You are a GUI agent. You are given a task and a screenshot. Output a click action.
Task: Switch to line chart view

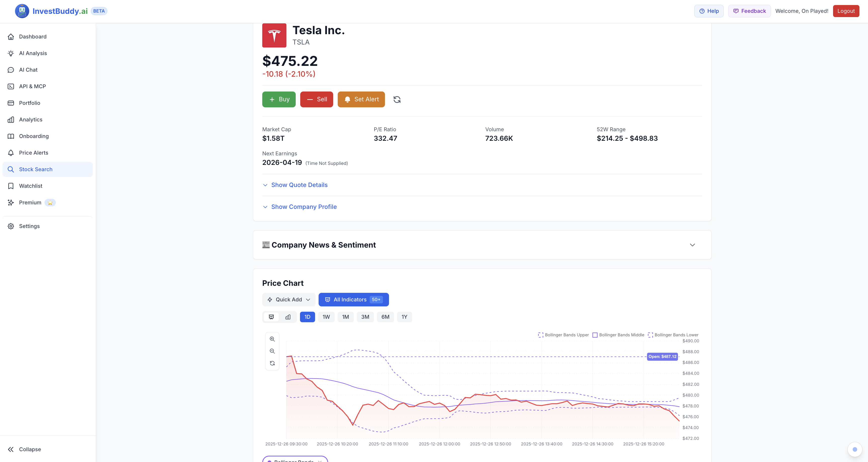coord(271,317)
